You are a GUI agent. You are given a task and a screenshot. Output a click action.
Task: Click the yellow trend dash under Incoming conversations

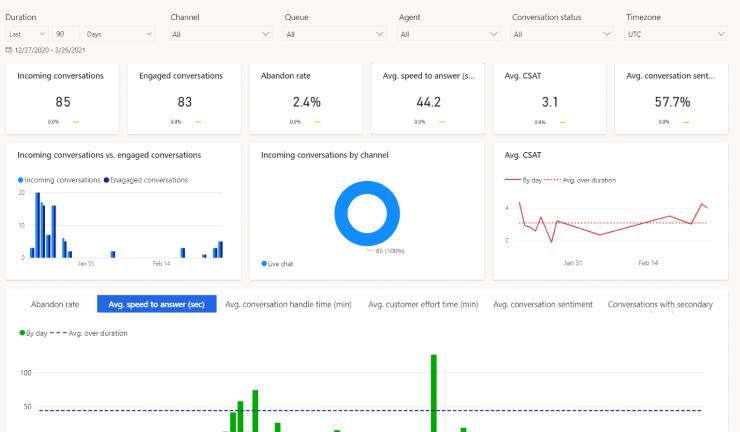[76, 122]
